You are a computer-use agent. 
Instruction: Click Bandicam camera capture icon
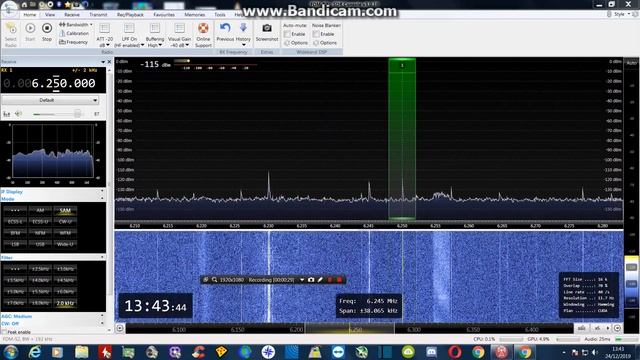coord(311,280)
